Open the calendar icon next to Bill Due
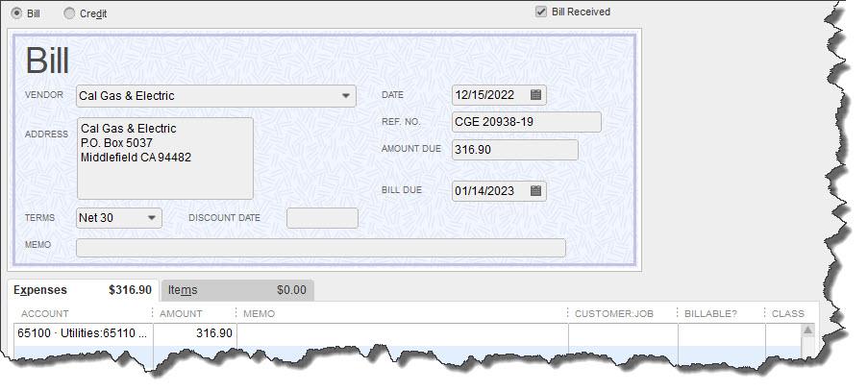The height and width of the screenshot is (391, 868). 535,191
